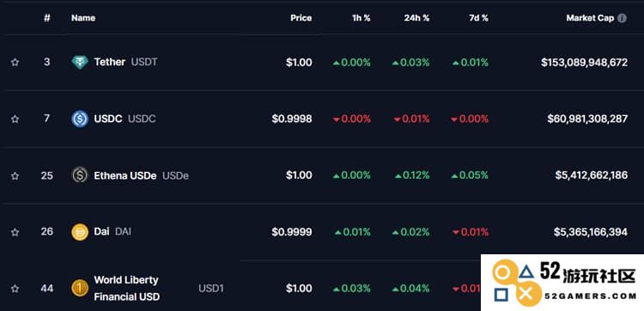Open the Market Cap info icon
644x311 pixels.
pos(623,18)
